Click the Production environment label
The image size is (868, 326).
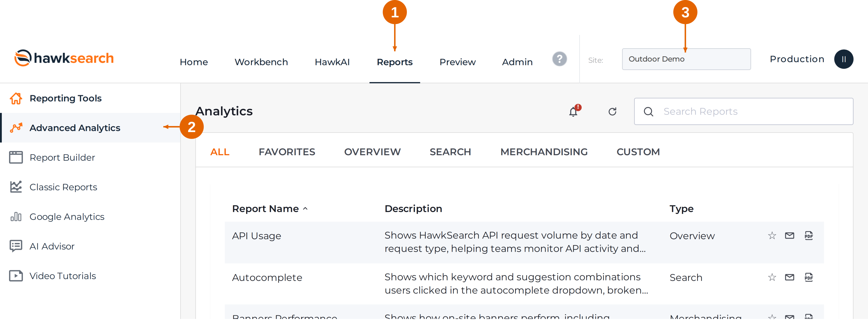(x=797, y=59)
